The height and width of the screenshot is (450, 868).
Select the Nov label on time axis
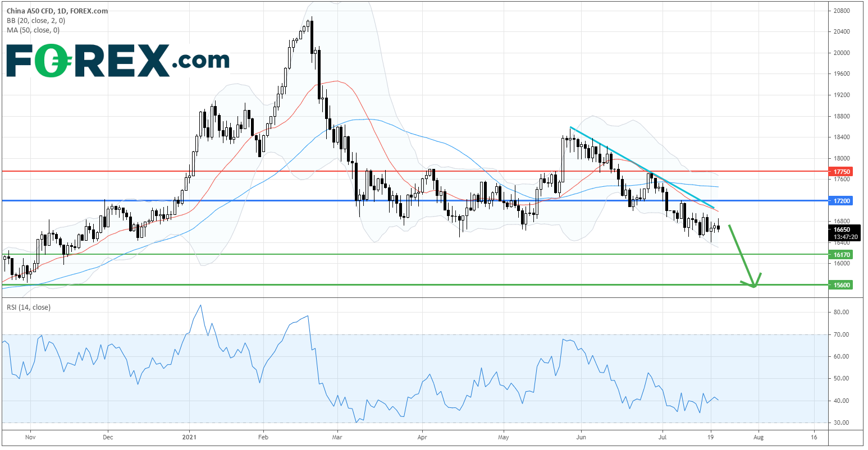(30, 436)
